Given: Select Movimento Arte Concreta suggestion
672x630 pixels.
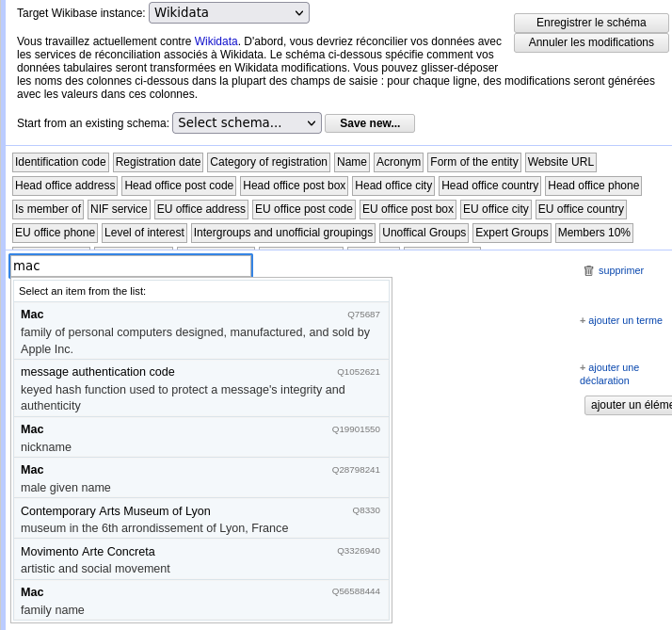Looking at the screenshot, I should pyautogui.click(x=201, y=559).
